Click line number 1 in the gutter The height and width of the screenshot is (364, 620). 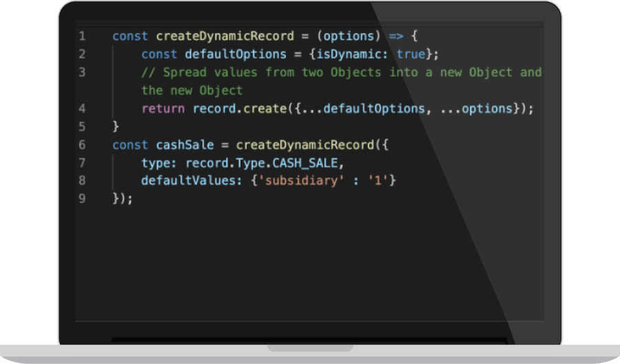(82, 36)
